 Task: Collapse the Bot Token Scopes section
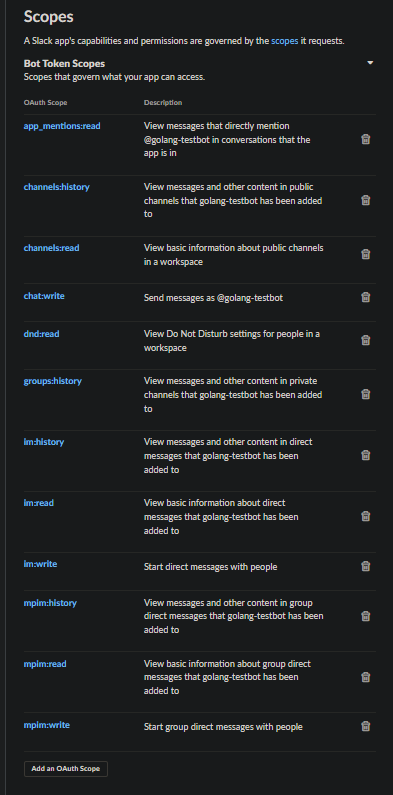click(370, 63)
